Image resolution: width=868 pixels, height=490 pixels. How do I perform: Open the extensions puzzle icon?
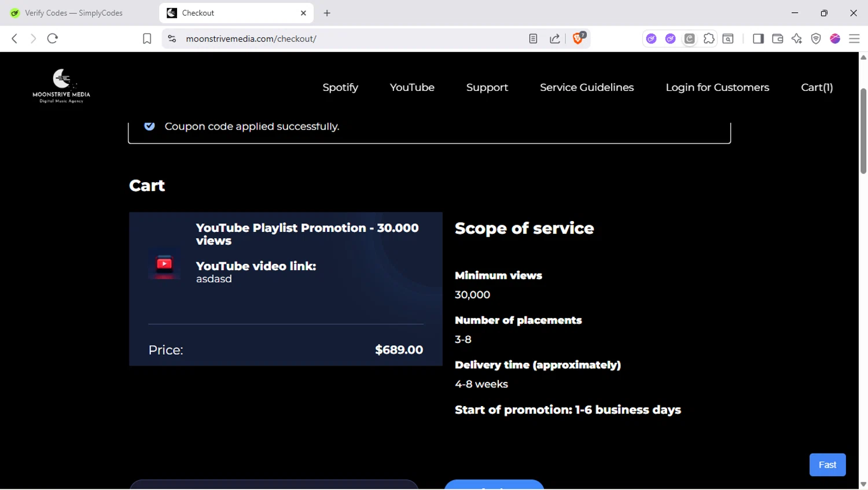click(708, 39)
